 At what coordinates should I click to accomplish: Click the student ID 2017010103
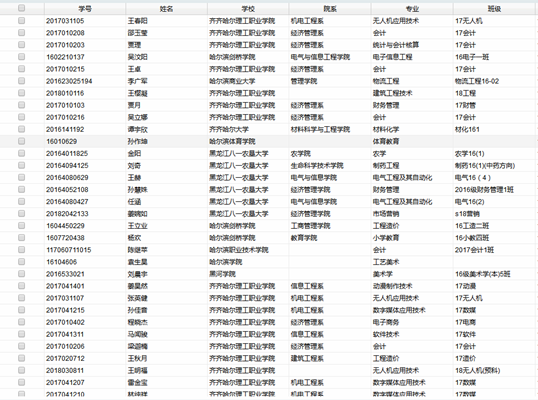point(65,105)
